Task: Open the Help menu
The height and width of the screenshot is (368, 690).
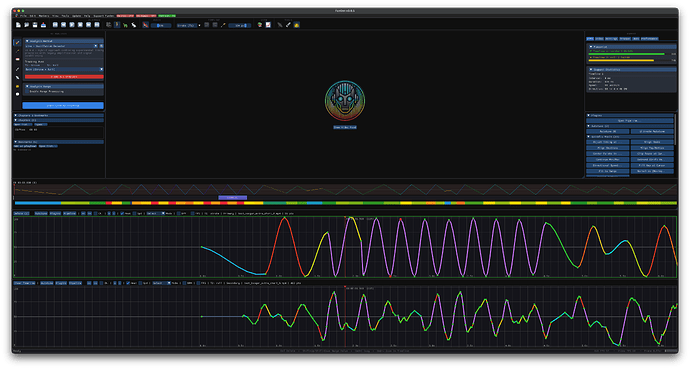Action: point(87,16)
